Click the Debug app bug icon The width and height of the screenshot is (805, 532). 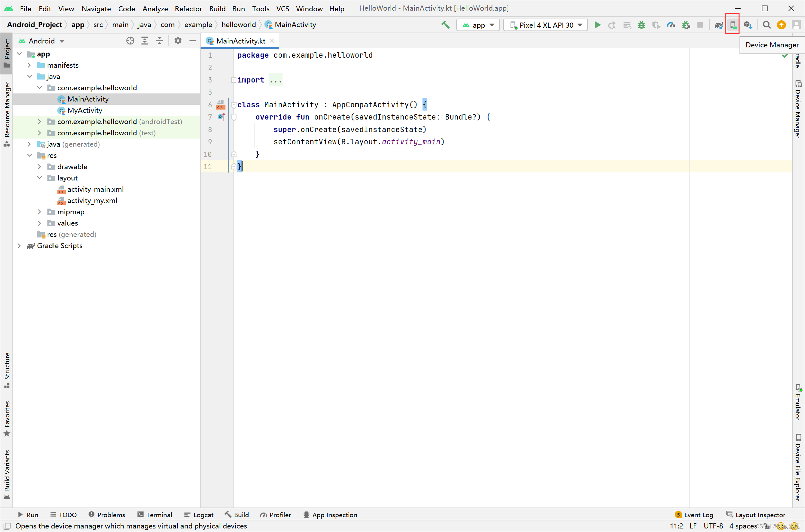click(641, 25)
